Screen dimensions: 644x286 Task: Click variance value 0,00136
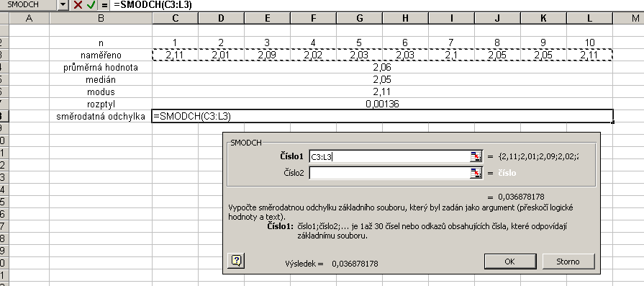382,104
